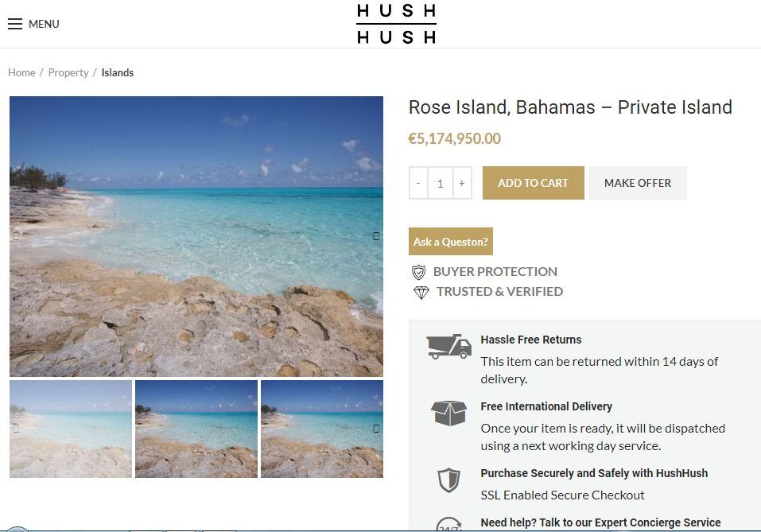The image size is (761, 532).
Task: Select the second gallery thumbnail
Action: [196, 429]
